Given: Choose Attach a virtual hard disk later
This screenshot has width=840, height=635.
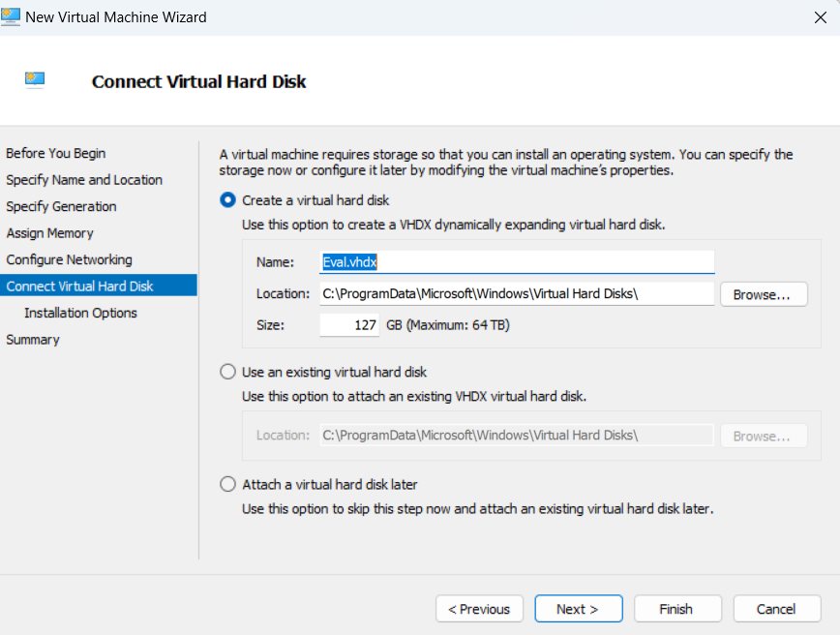Looking at the screenshot, I should pyautogui.click(x=228, y=484).
